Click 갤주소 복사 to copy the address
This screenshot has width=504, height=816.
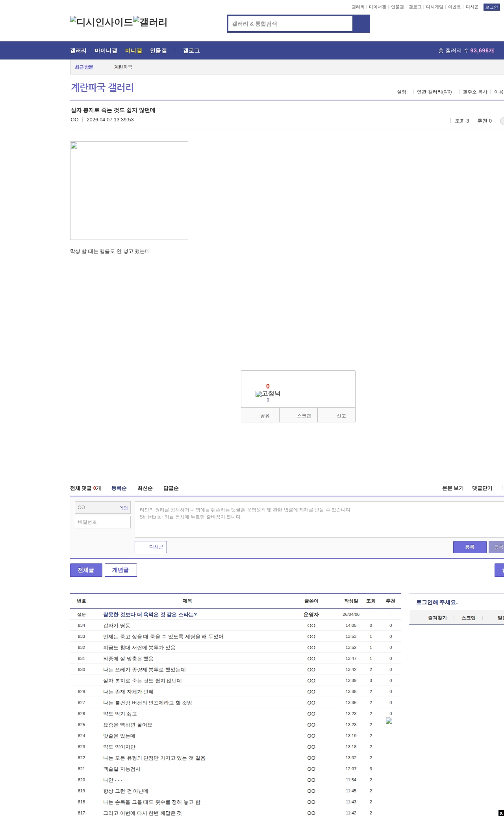coord(475,92)
